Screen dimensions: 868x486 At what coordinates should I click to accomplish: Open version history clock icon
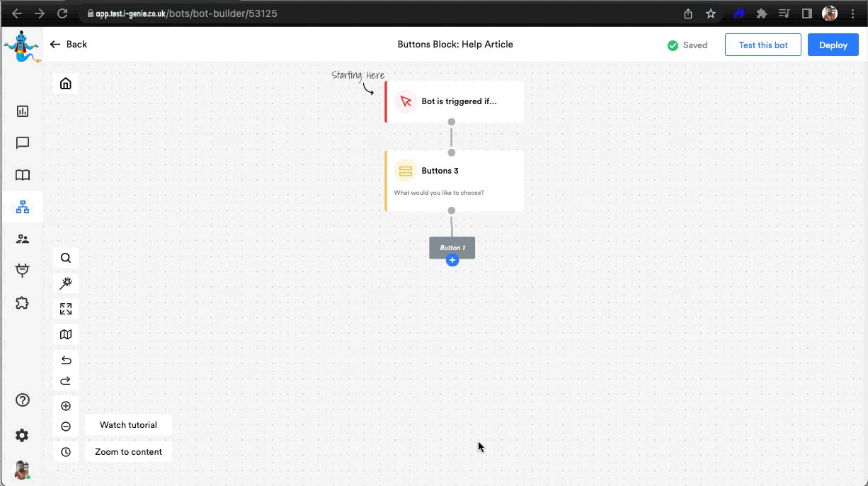(66, 452)
